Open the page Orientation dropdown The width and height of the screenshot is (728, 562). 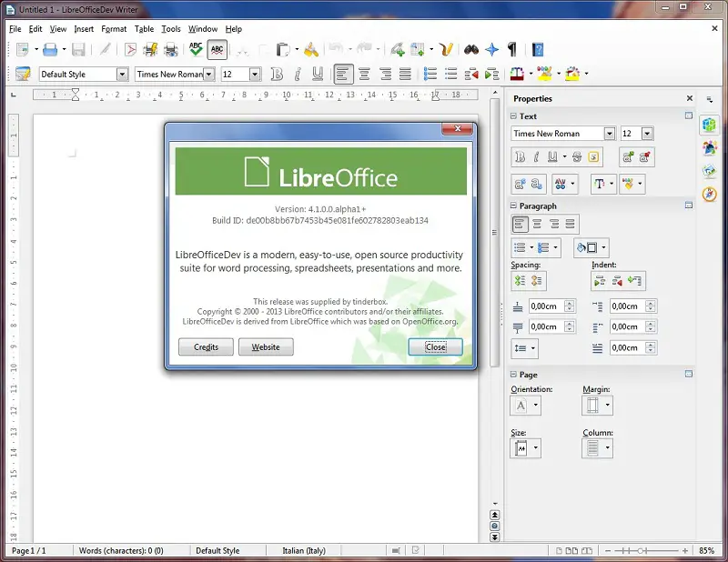click(x=526, y=406)
